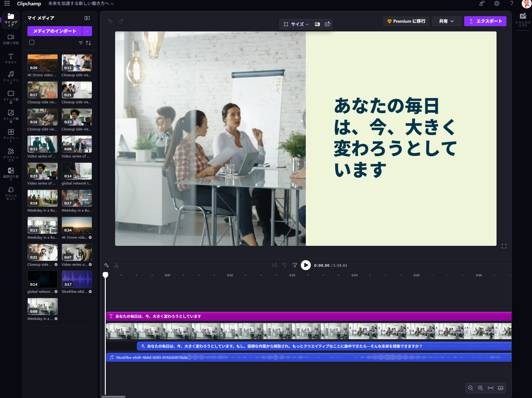Click the エクスポート button

tap(485, 21)
